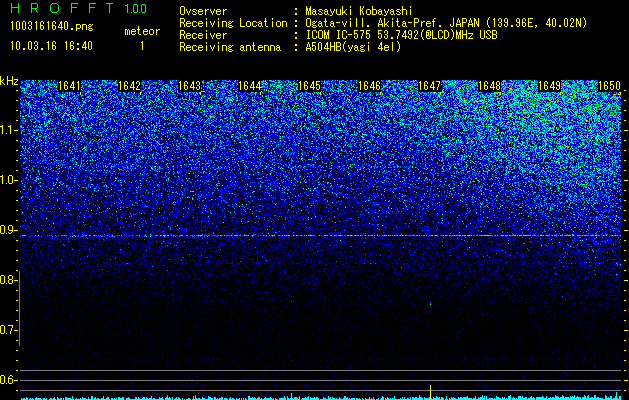
Task: Click the 0.8 kHz axis label
Action: pos(7,280)
